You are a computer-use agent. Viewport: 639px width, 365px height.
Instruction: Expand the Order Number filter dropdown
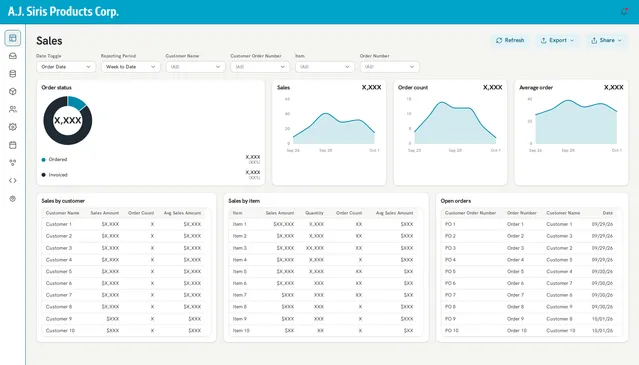390,67
